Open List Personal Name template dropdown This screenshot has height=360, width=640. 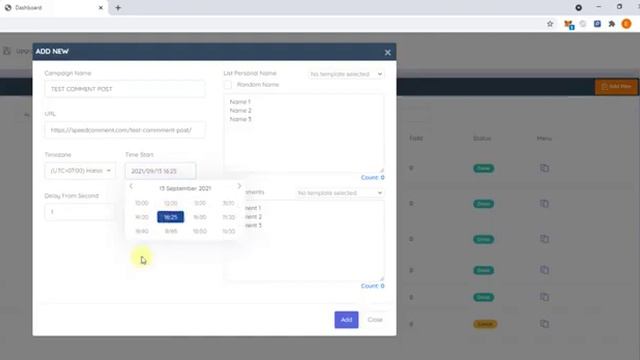click(x=346, y=74)
